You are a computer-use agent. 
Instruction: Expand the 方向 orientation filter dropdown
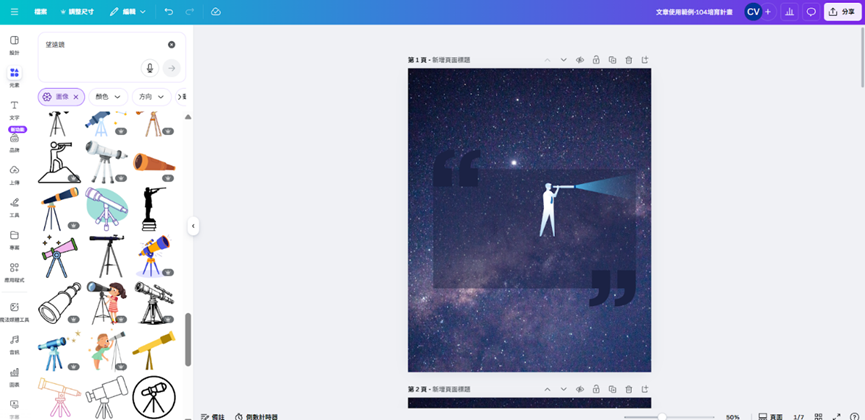coord(151,97)
